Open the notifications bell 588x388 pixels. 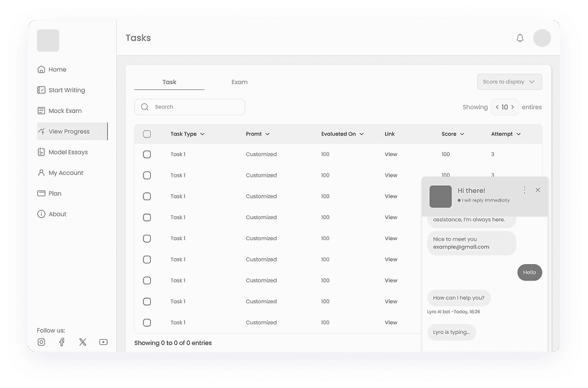pos(520,38)
